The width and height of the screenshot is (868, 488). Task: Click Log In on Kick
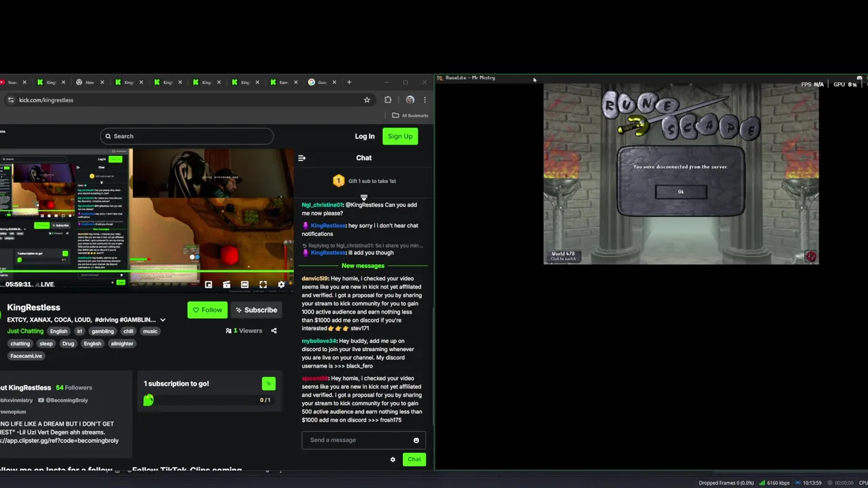[364, 136]
